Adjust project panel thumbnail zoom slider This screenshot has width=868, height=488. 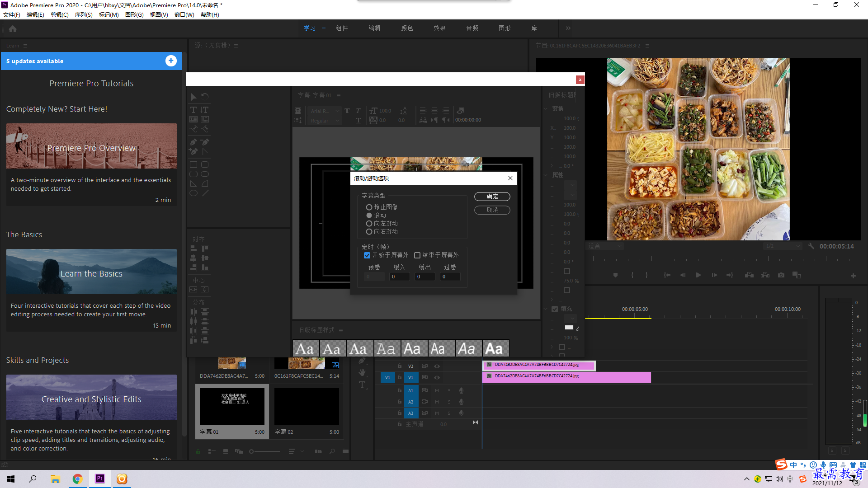point(265,451)
